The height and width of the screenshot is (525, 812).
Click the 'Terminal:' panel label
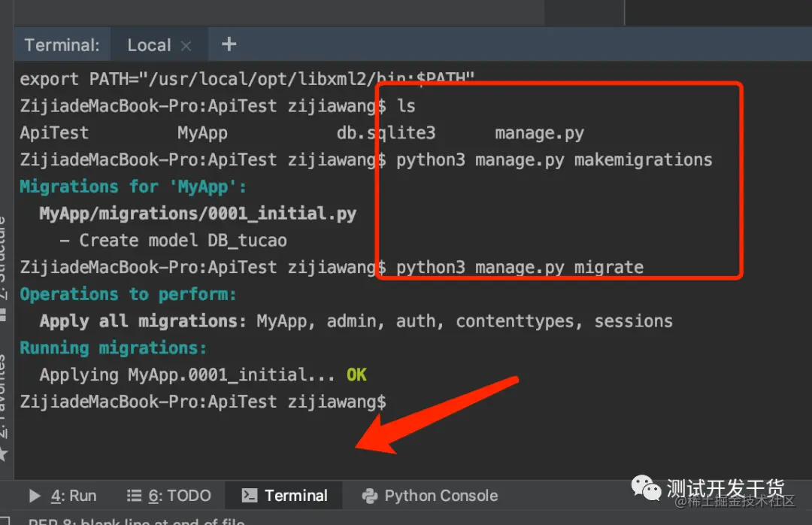pyautogui.click(x=62, y=46)
